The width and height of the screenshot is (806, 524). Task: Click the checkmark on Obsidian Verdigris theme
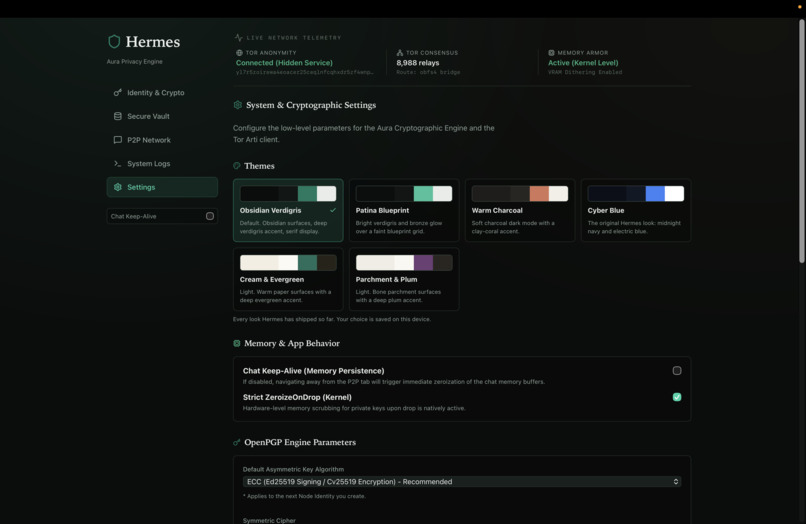pyautogui.click(x=333, y=210)
